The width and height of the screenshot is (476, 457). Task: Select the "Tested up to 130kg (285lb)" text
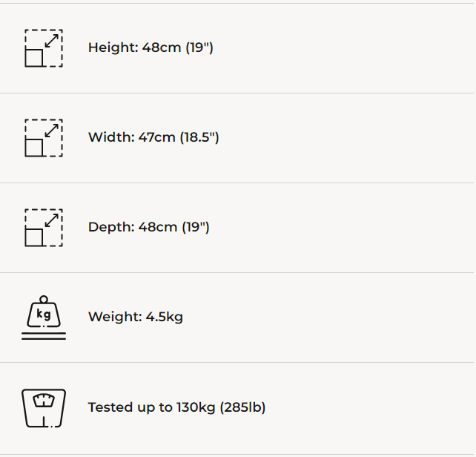[x=176, y=408]
